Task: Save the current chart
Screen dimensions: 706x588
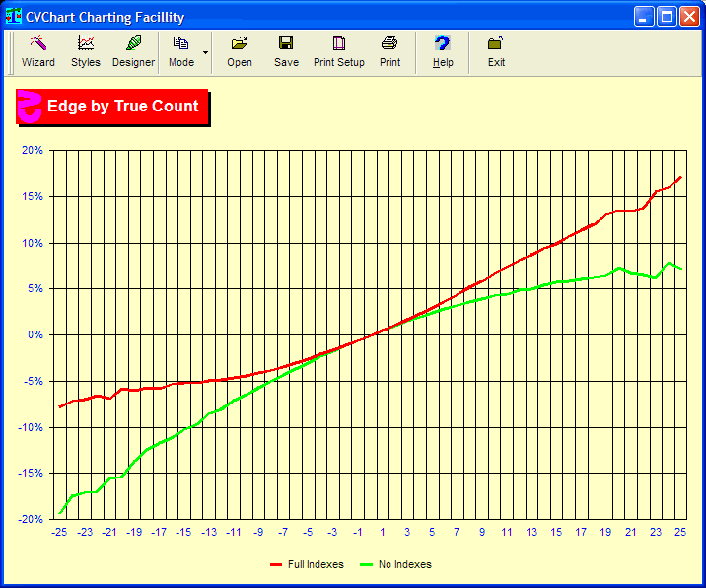Action: [x=286, y=51]
